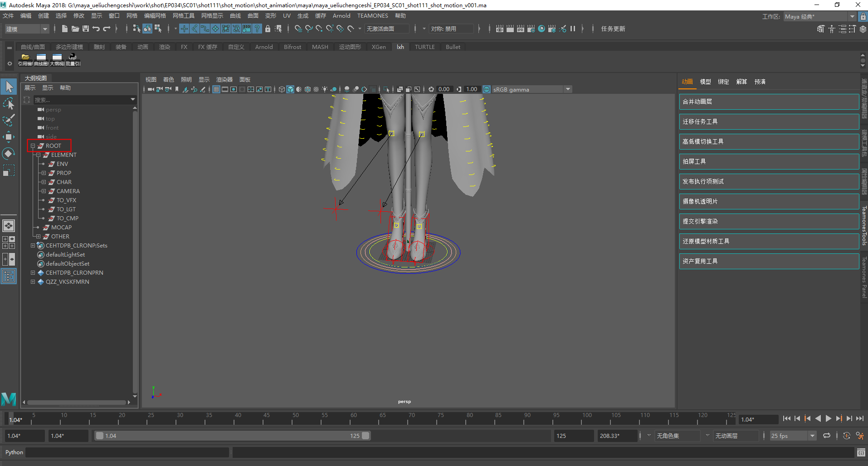Open the Script Editor icon at bottom right
Viewport: 868px width, 466px height.
click(x=861, y=452)
